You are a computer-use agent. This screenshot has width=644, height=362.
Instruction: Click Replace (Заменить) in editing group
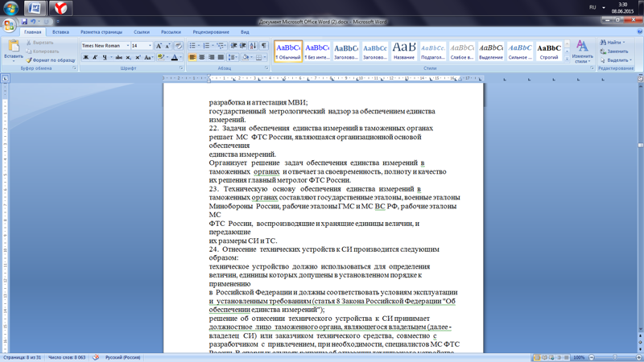(614, 51)
